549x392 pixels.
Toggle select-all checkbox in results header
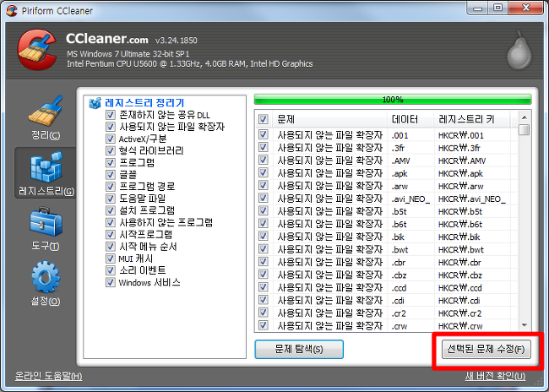click(264, 119)
